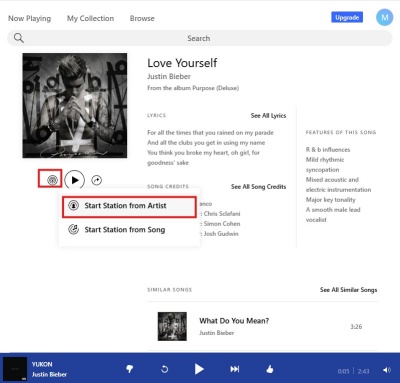This screenshot has height=383, width=400.
Task: Thumb up the current track
Action: 270,369
